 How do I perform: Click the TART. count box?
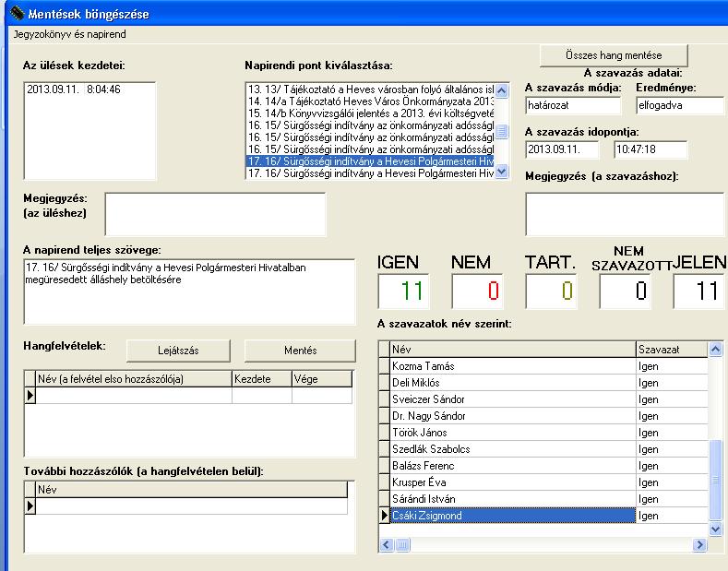click(551, 291)
